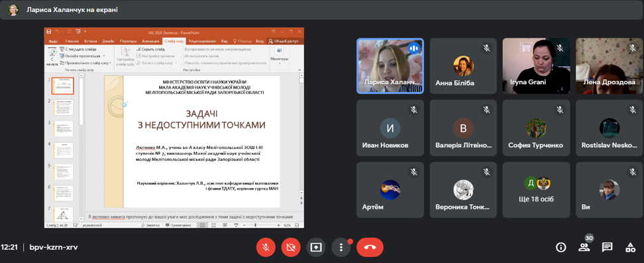644x263 pixels.
Task: Switch to the 'Вставка' ribbon tab
Action: click(x=90, y=41)
